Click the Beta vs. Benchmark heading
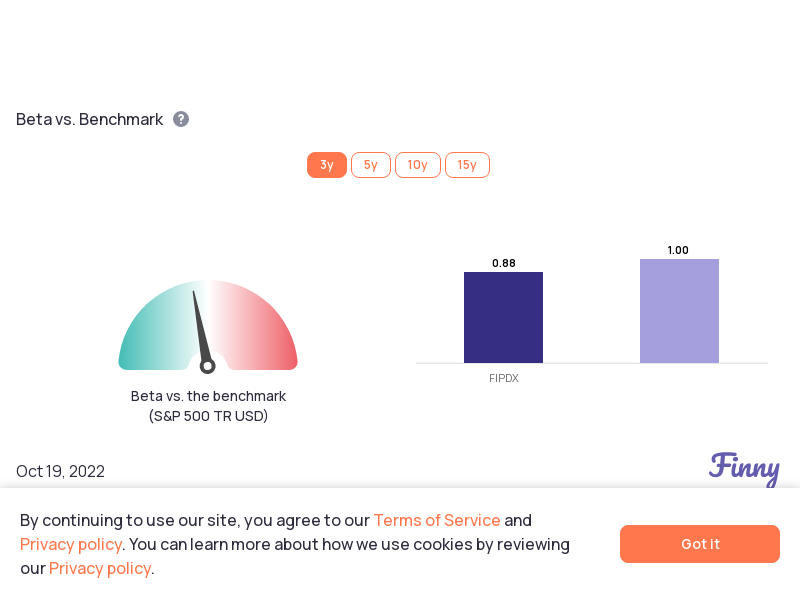This screenshot has width=800, height=600. click(x=89, y=119)
